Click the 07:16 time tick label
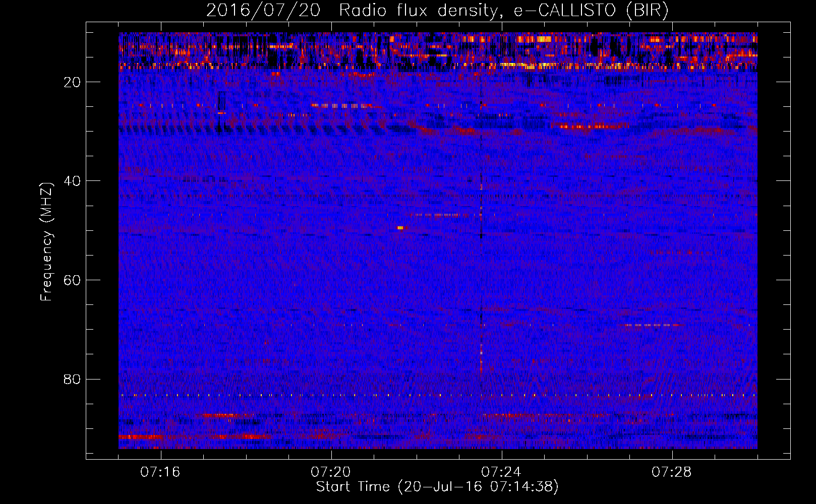Screen dimensions: 816x504 [160, 472]
